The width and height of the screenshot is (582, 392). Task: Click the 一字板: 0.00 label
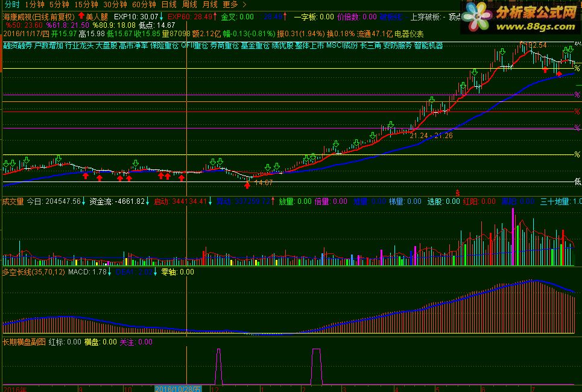coord(314,17)
